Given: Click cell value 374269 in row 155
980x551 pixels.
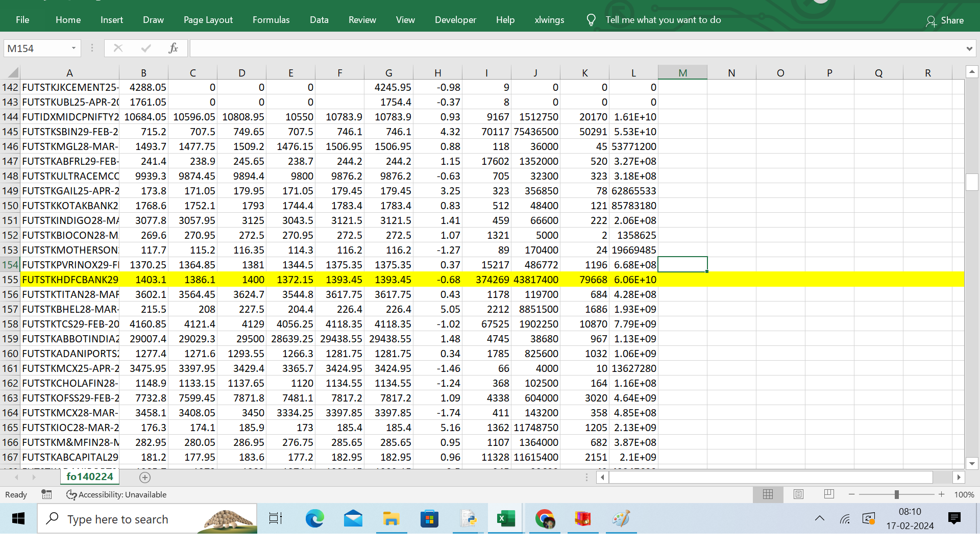Looking at the screenshot, I should 487,280.
